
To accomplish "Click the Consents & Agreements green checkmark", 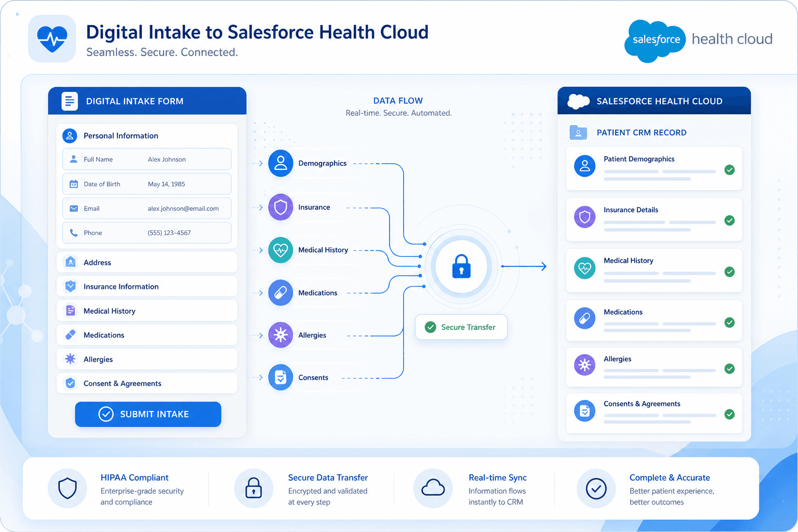I will click(x=729, y=414).
